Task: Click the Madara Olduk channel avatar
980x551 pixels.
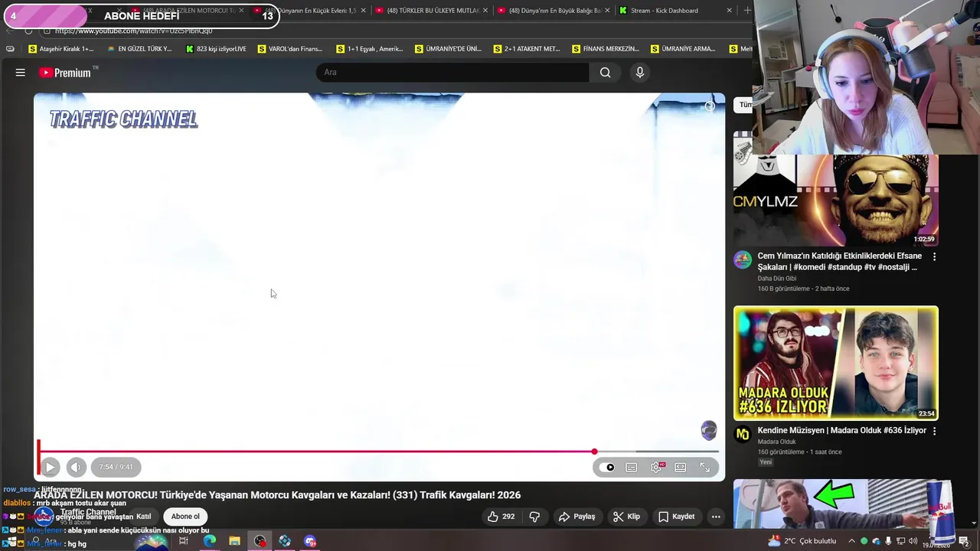Action: click(743, 435)
